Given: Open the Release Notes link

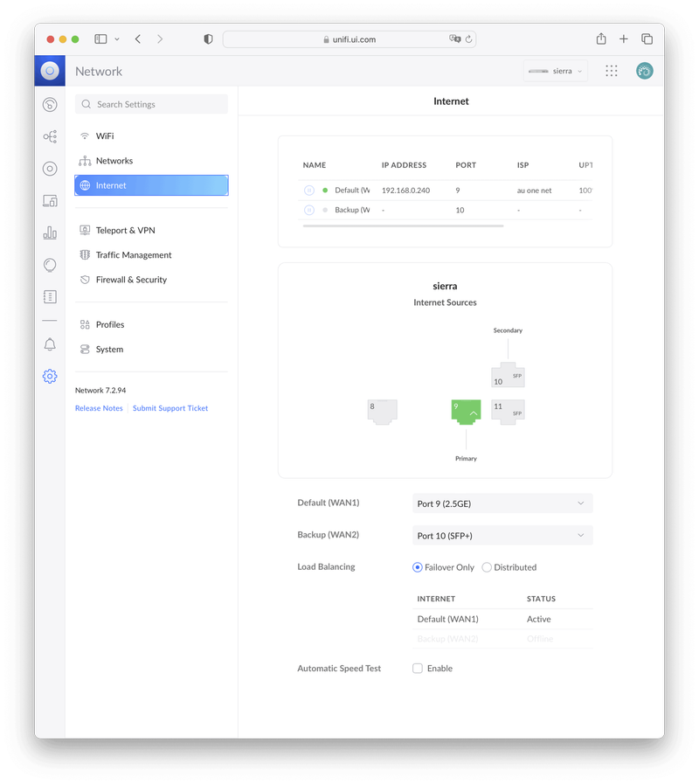Looking at the screenshot, I should click(x=99, y=408).
